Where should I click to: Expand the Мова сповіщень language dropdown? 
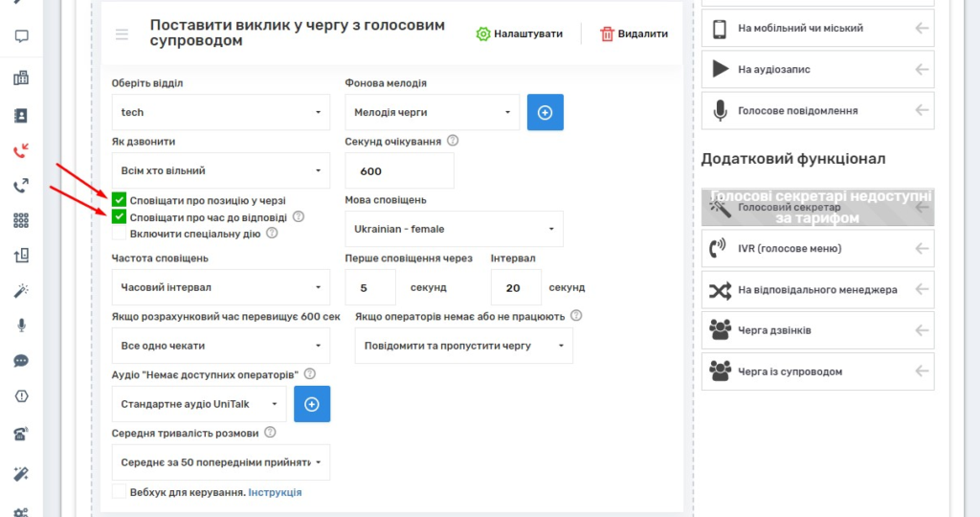454,229
